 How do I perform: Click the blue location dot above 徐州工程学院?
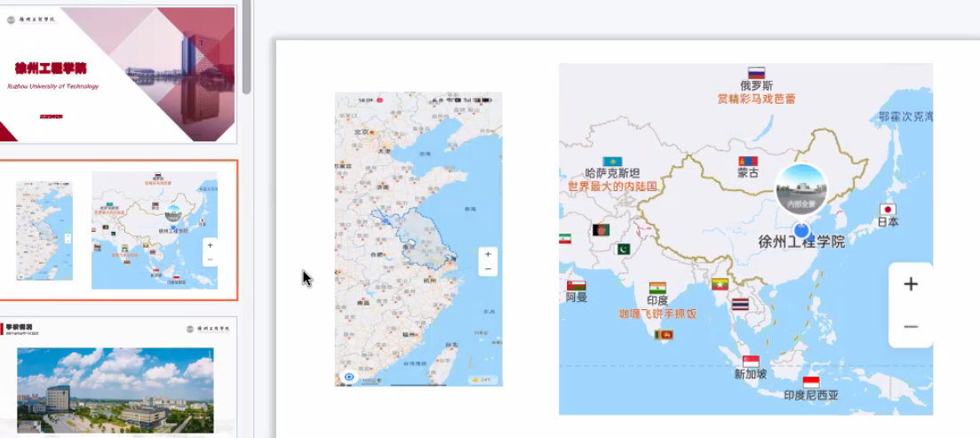click(x=801, y=230)
